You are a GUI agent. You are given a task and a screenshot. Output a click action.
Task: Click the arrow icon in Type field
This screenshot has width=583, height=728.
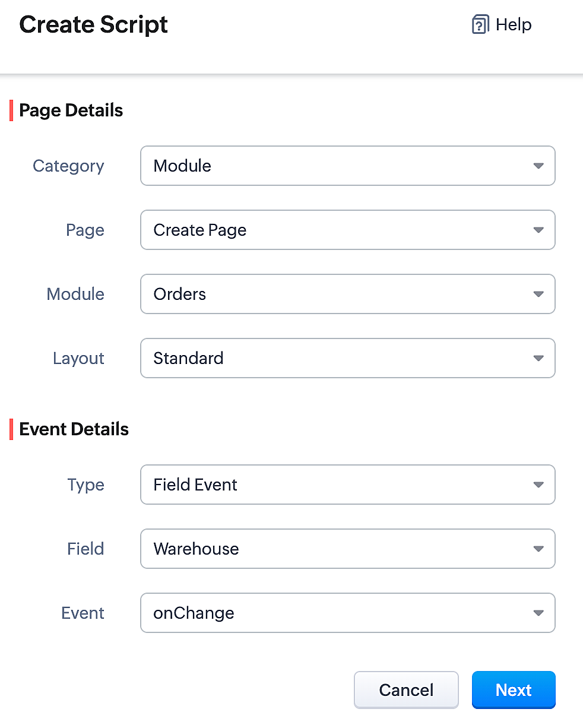point(538,485)
